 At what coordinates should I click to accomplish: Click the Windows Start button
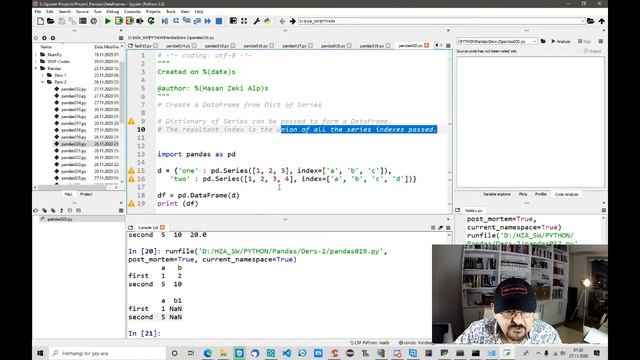(40, 353)
